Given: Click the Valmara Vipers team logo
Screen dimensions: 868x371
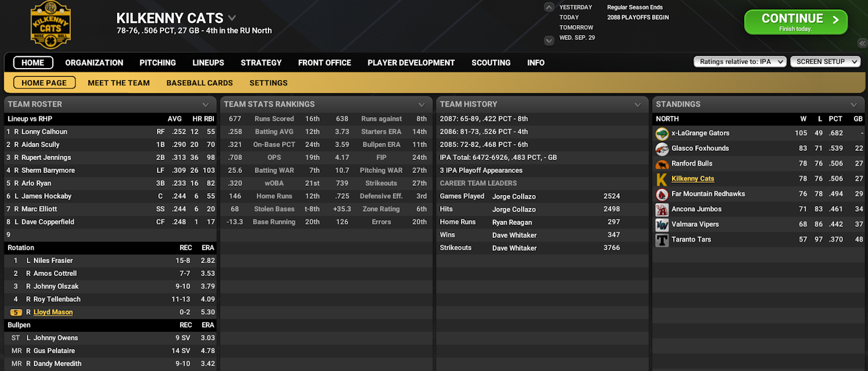Looking at the screenshot, I should pyautogui.click(x=661, y=224).
